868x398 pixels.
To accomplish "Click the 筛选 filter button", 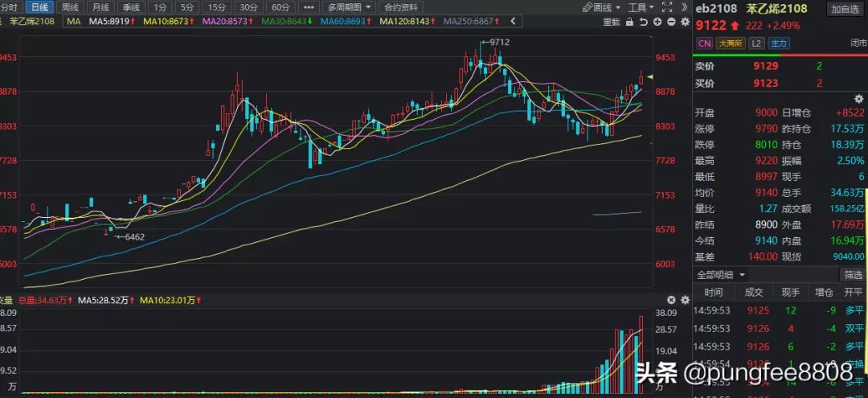I will pyautogui.click(x=852, y=273).
